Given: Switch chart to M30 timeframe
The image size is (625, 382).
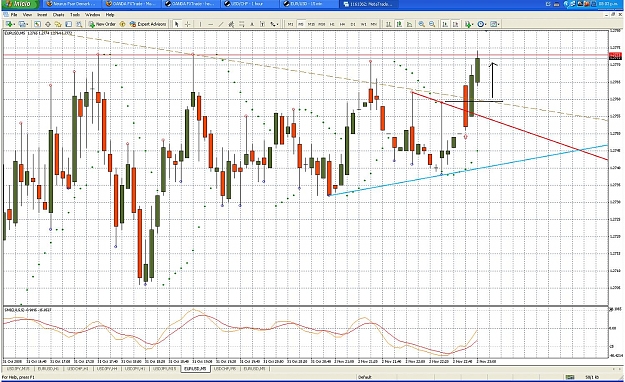Looking at the screenshot, I should (322, 24).
